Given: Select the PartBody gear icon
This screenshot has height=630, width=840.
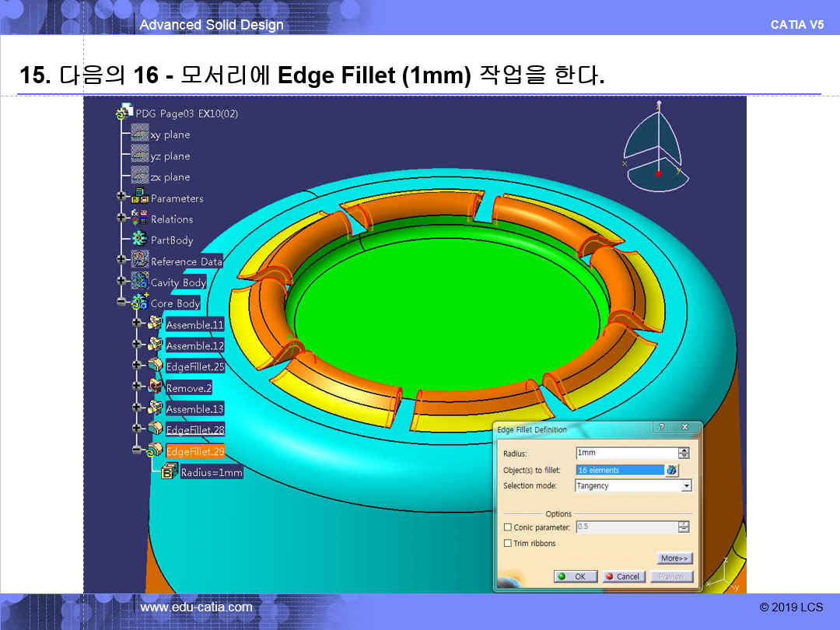Looking at the screenshot, I should (140, 240).
